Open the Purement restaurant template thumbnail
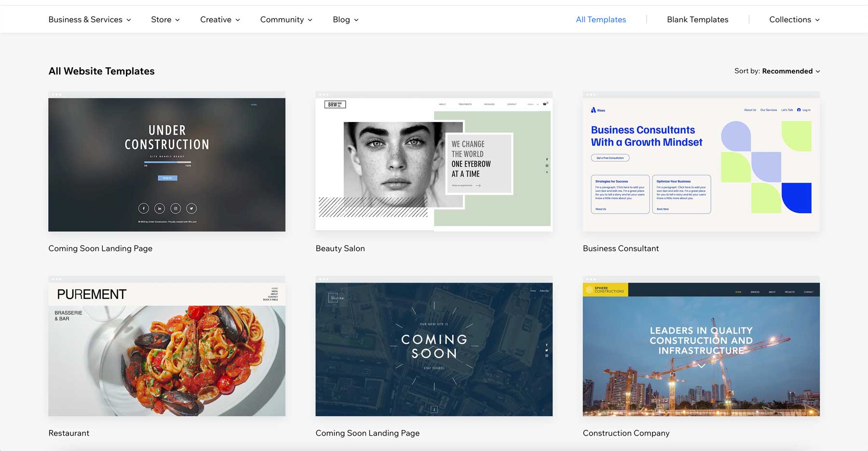 coord(167,346)
